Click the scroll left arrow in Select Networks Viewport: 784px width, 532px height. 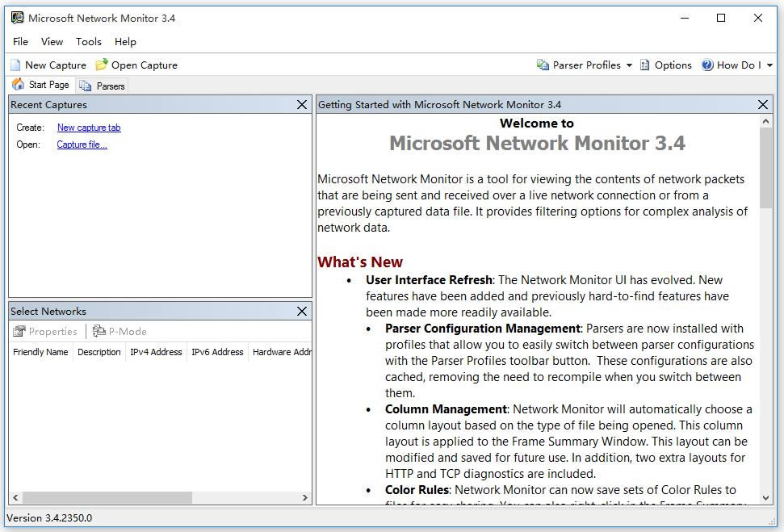pos(15,497)
